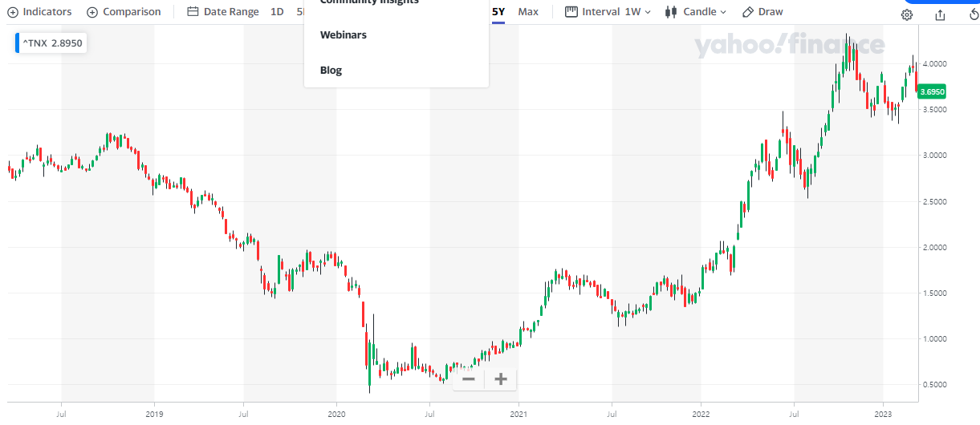
Task: Expand the Interval 1W dropdown
Action: tap(608, 12)
